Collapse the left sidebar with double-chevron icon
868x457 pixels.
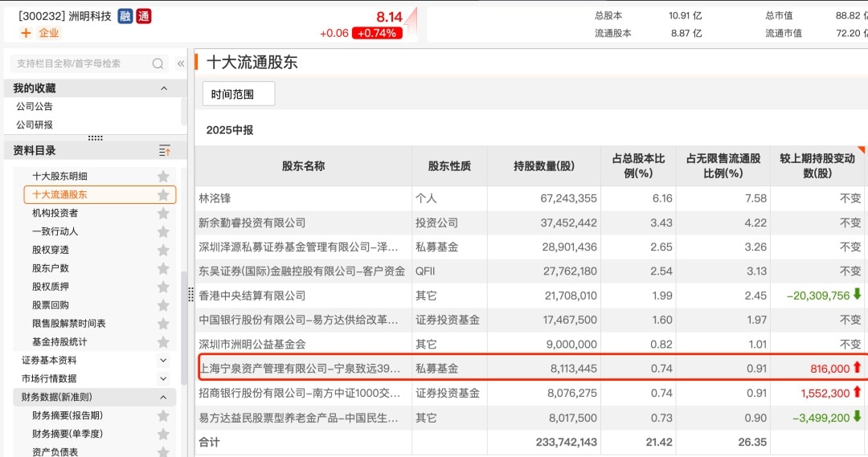(x=181, y=63)
